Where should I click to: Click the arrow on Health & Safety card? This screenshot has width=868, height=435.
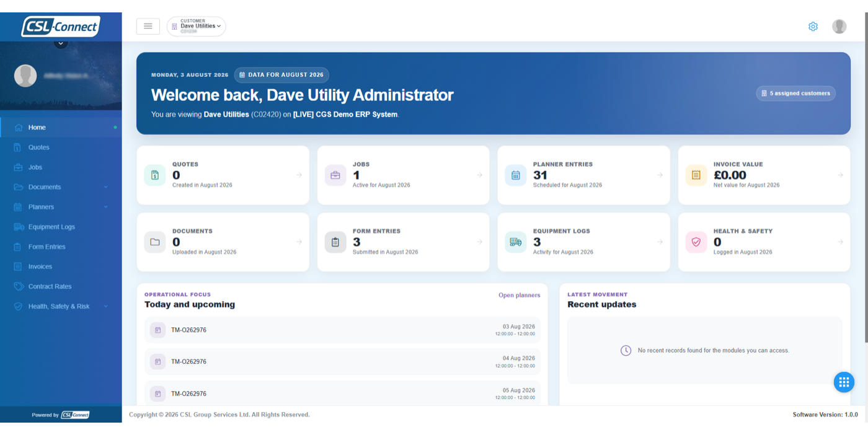pos(840,242)
